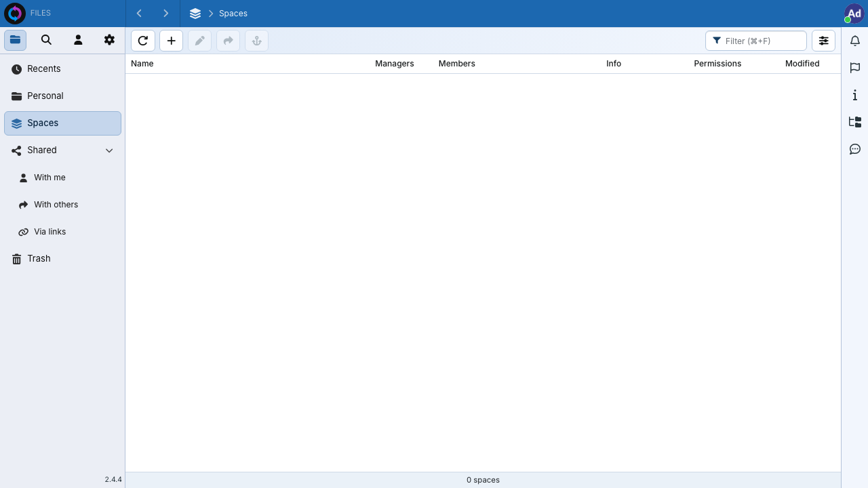Open the user account tab icon
The height and width of the screenshot is (488, 868).
[x=78, y=40]
